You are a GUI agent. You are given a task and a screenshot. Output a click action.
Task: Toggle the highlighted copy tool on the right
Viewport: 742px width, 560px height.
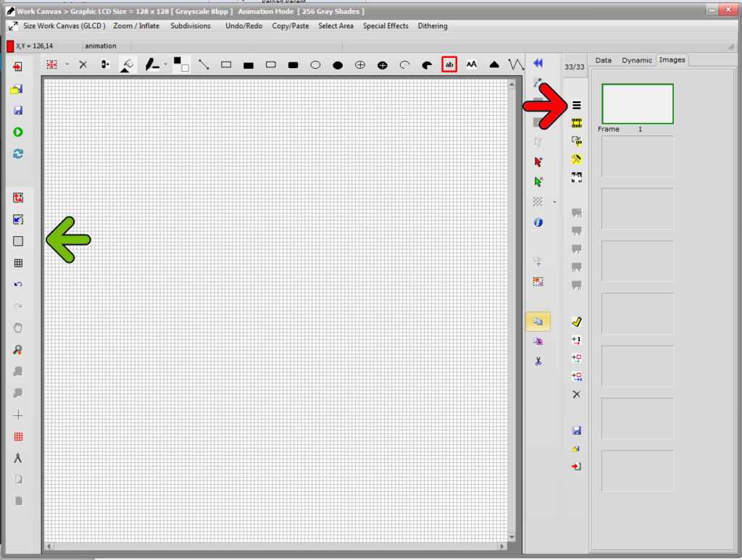point(538,320)
